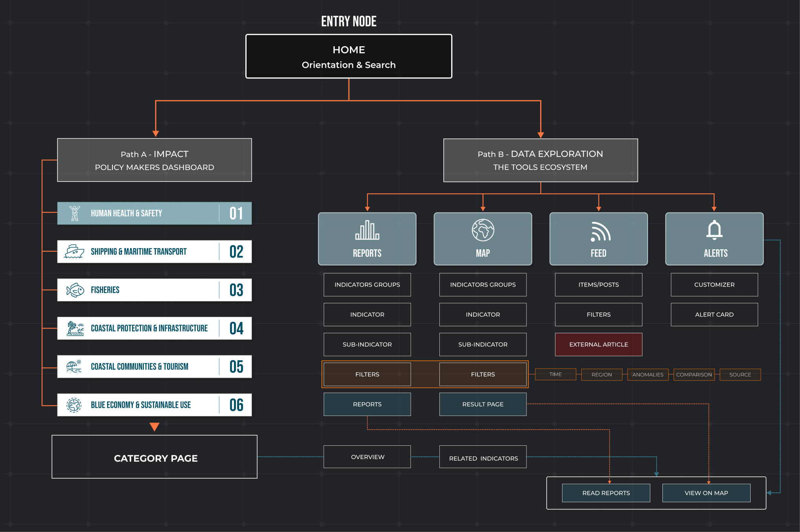Select Coastal Communities & Tourism row
800x532 pixels.
pyautogui.click(x=154, y=367)
